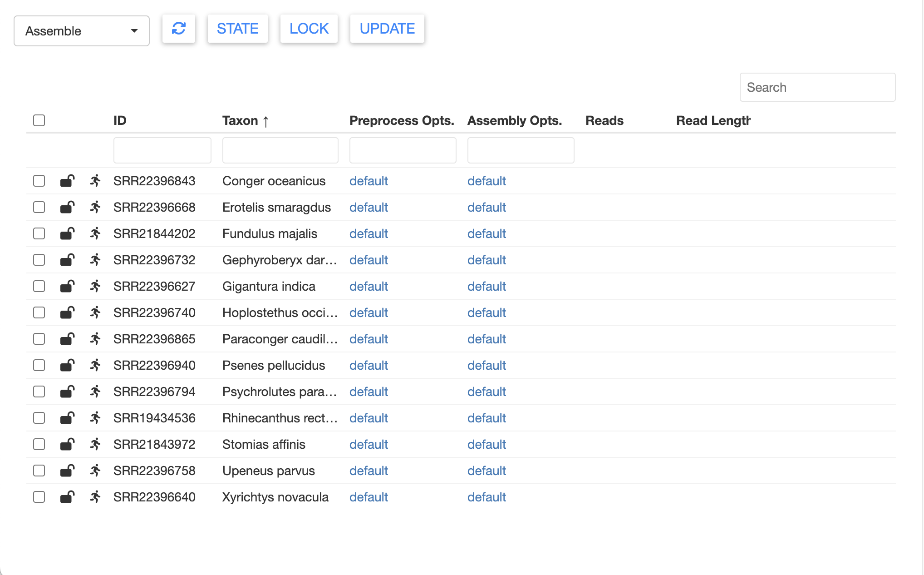Click the running figure icon for SRR22396865
This screenshot has width=924, height=575.
95,339
